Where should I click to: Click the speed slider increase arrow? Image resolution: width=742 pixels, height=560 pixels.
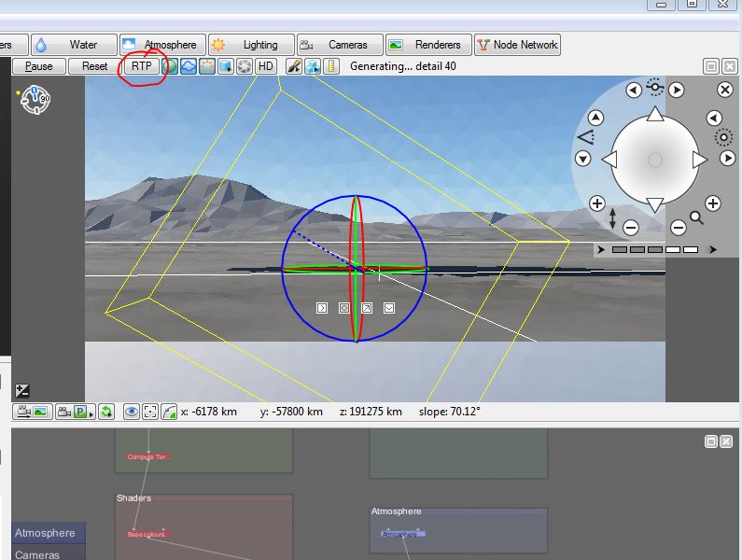pos(713,249)
